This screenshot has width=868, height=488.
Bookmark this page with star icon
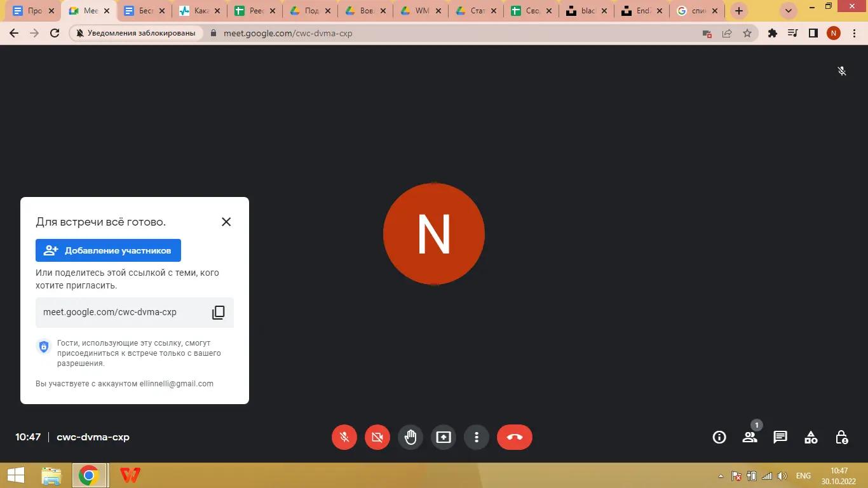[747, 33]
